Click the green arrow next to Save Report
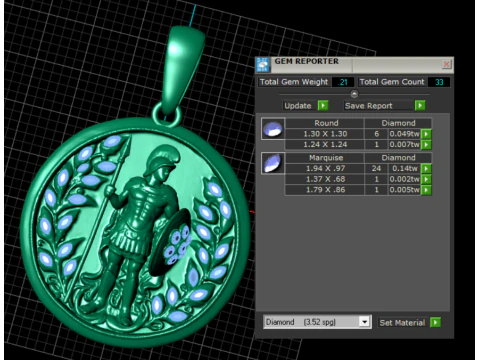The height and width of the screenshot is (360, 480). tap(420, 106)
